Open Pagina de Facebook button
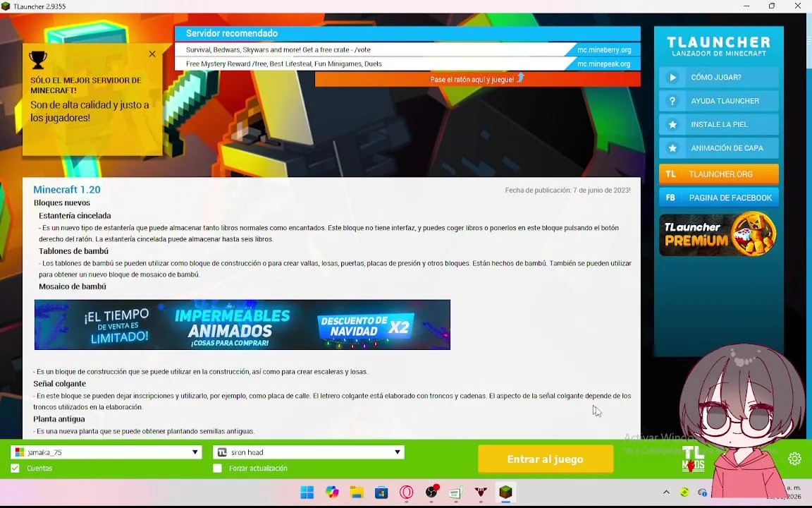The width and height of the screenshot is (812, 508). (x=719, y=198)
